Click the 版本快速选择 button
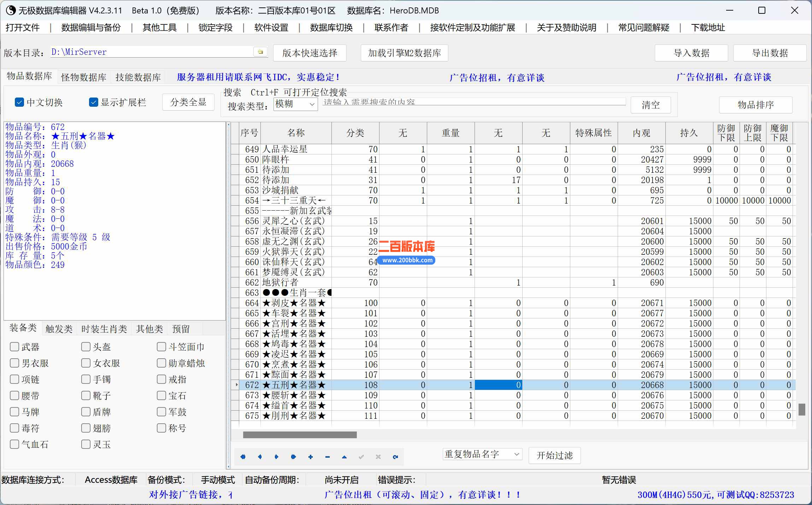 pyautogui.click(x=310, y=53)
